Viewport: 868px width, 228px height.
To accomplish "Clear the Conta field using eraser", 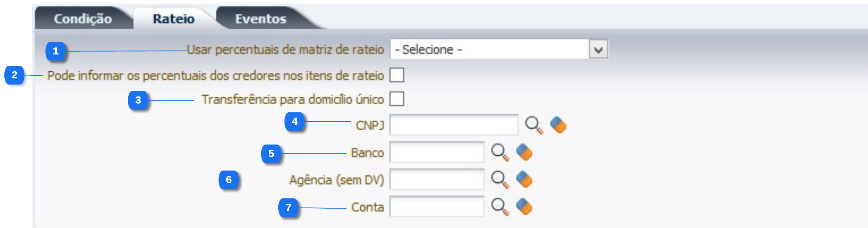I will click(x=524, y=207).
